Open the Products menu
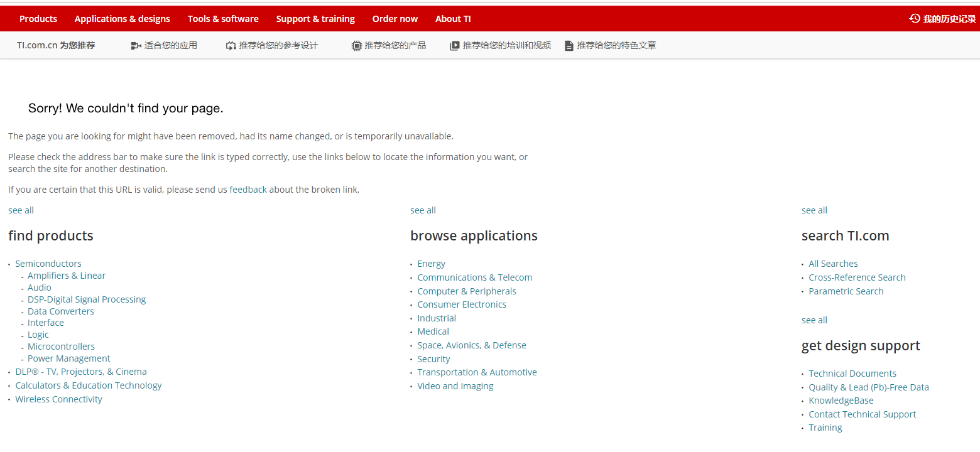The width and height of the screenshot is (980, 452). coord(38,19)
